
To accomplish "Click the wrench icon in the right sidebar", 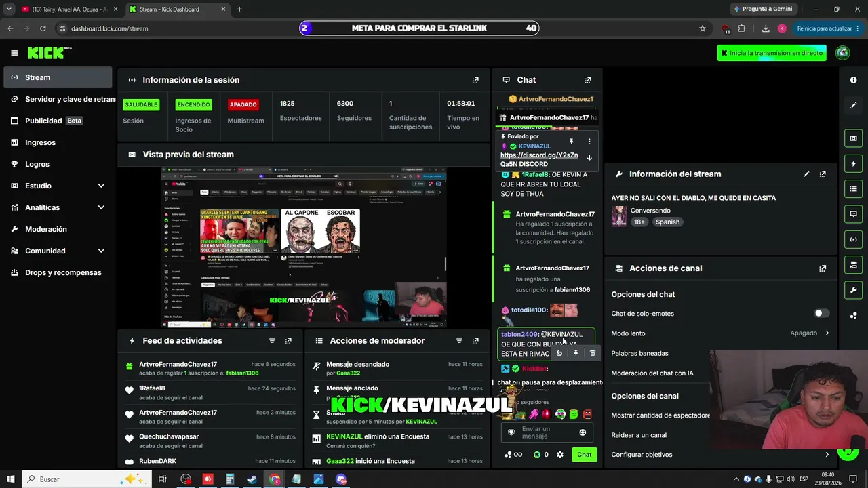I will [853, 290].
